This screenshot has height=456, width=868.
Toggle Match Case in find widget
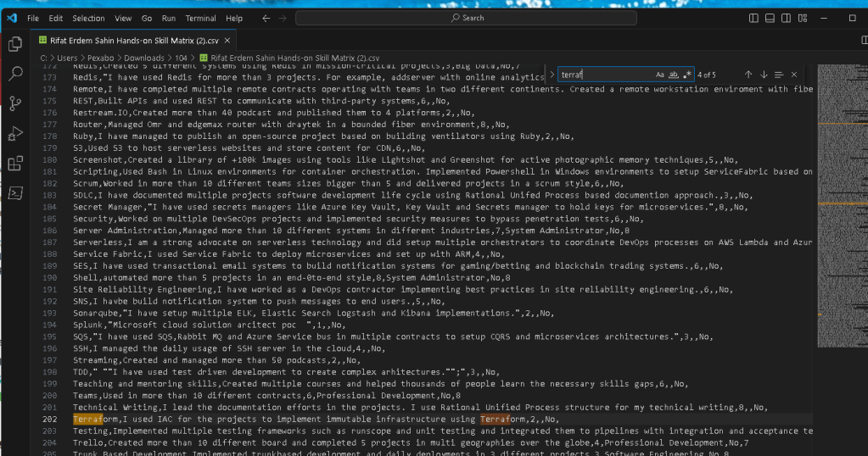[660, 75]
